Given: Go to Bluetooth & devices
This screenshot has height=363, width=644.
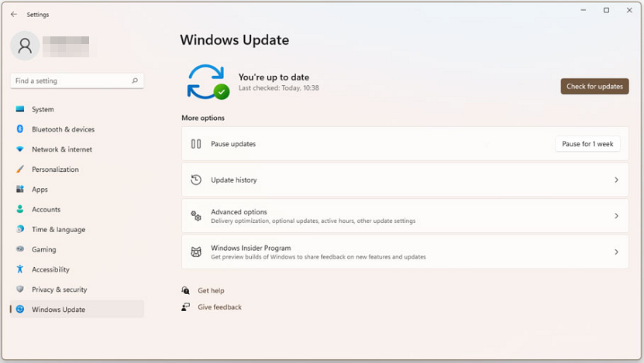Looking at the screenshot, I should pos(77,129).
